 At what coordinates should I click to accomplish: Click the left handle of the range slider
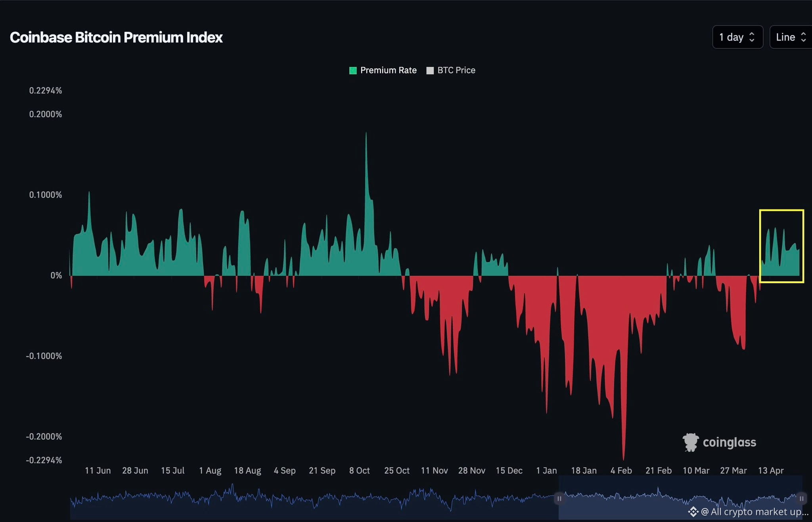559,498
